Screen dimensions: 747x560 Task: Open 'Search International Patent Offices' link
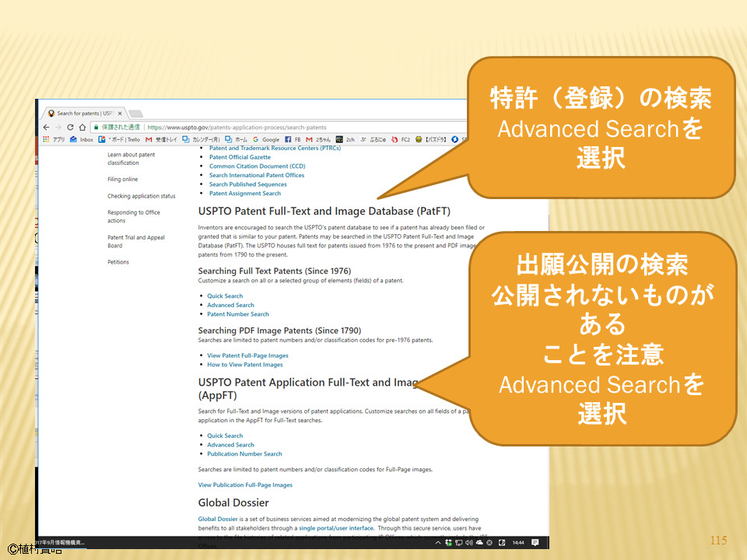tap(257, 175)
